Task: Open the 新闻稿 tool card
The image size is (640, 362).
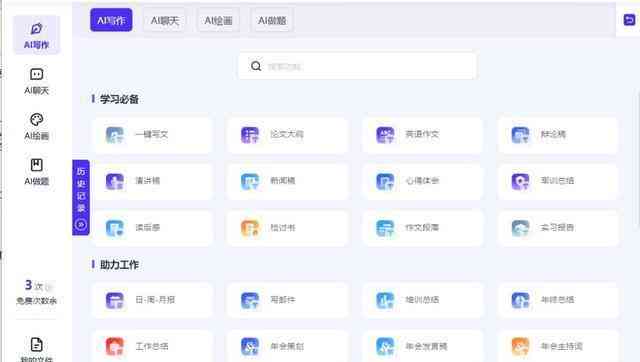Action: 288,181
